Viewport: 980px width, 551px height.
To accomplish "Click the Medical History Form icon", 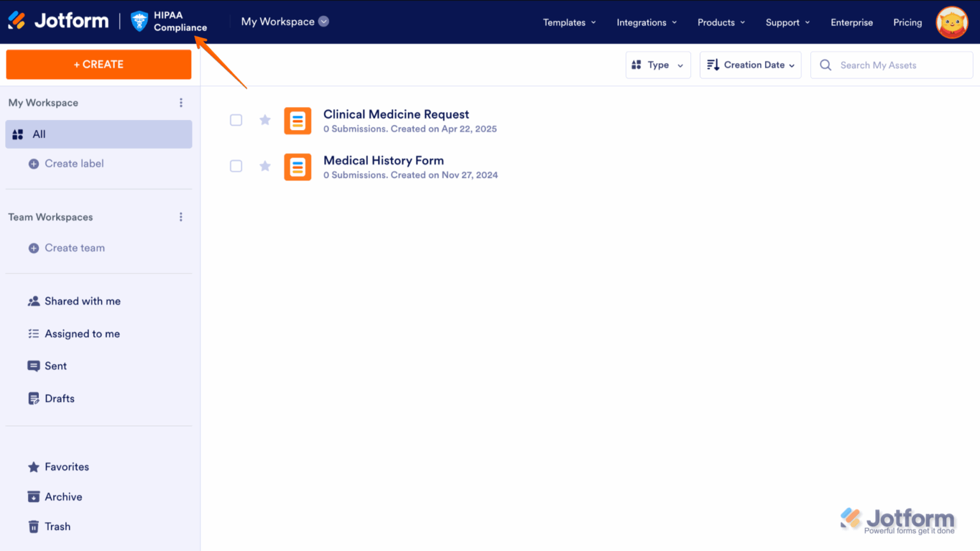I will coord(297,166).
